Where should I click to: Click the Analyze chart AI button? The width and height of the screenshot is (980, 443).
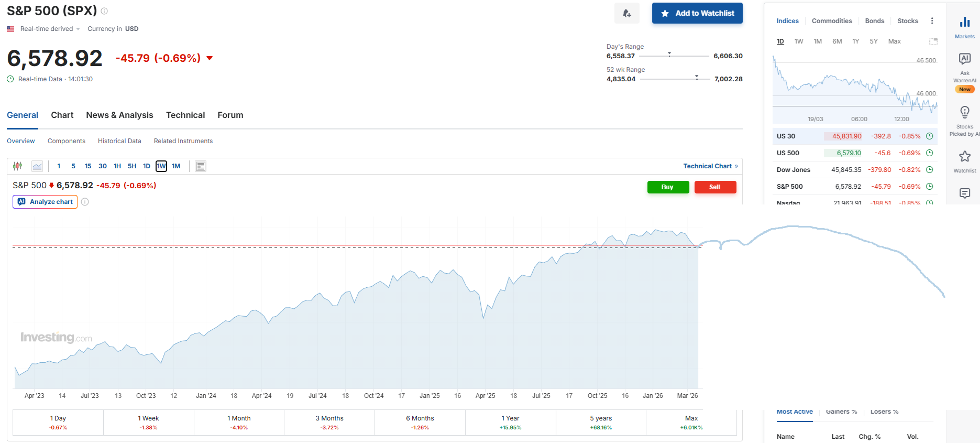pyautogui.click(x=45, y=202)
